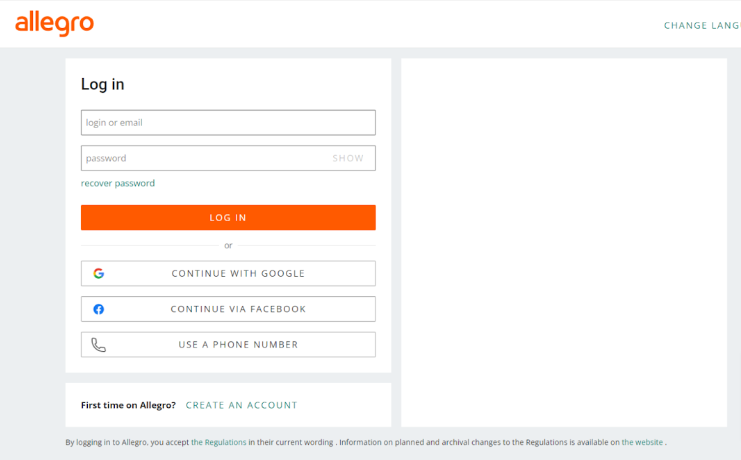Click the Facebook logo icon
The image size is (741, 460).
pos(98,309)
